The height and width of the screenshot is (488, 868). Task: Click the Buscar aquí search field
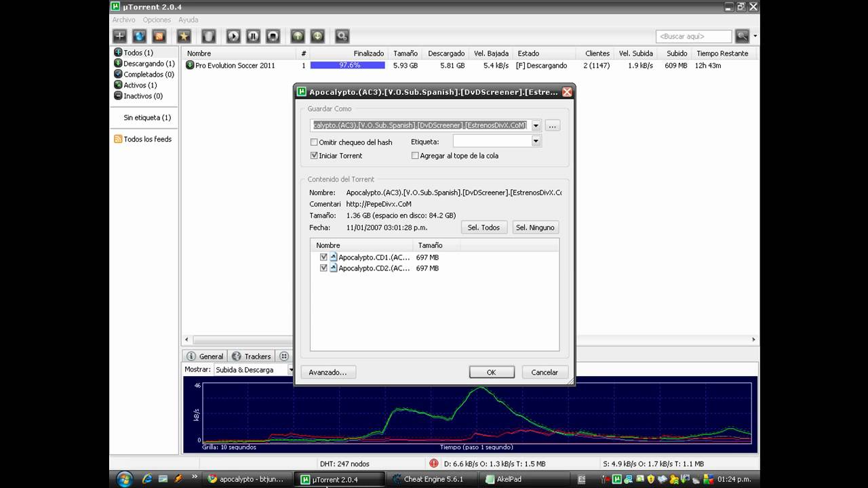click(694, 37)
